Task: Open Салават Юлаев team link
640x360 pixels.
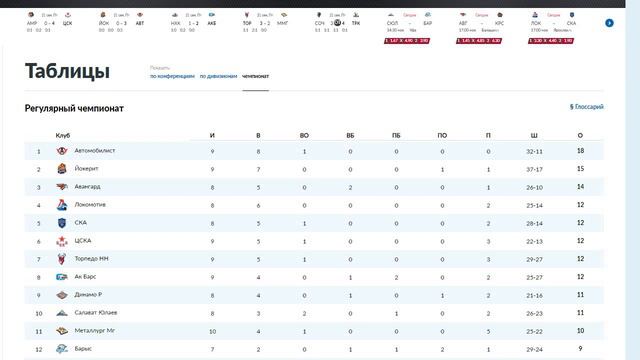Action: (96, 313)
